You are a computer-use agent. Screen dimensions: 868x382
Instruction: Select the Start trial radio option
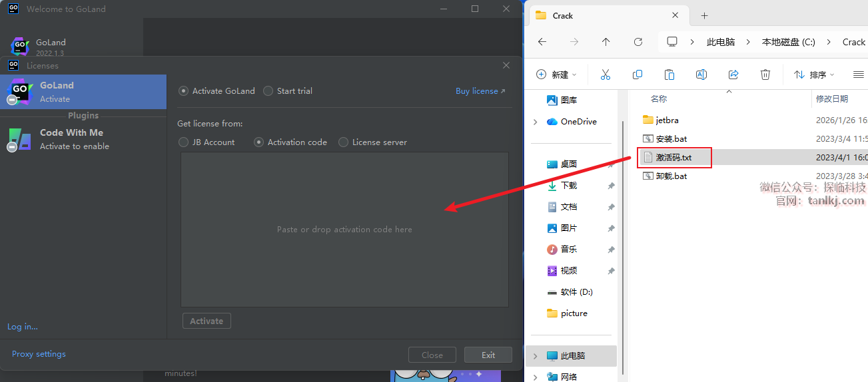pyautogui.click(x=268, y=91)
